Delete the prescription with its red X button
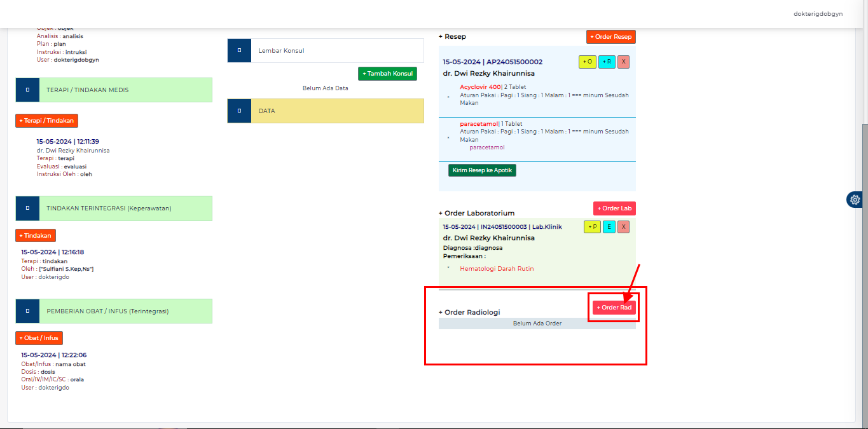This screenshot has height=429, width=868. 624,62
